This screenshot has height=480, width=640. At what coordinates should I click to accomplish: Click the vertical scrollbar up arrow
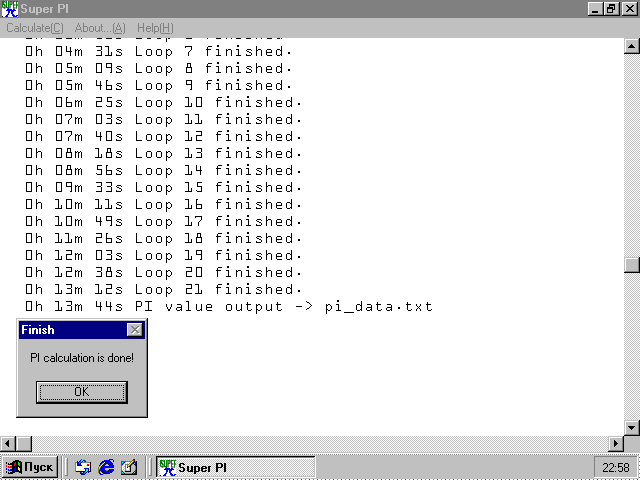tap(631, 46)
